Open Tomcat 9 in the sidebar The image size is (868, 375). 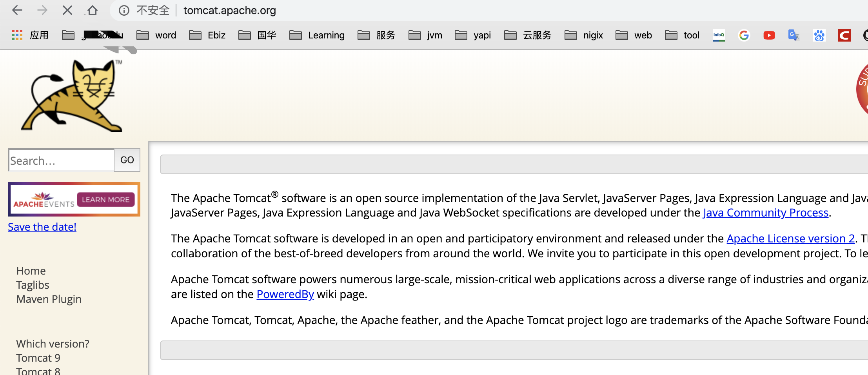click(38, 358)
